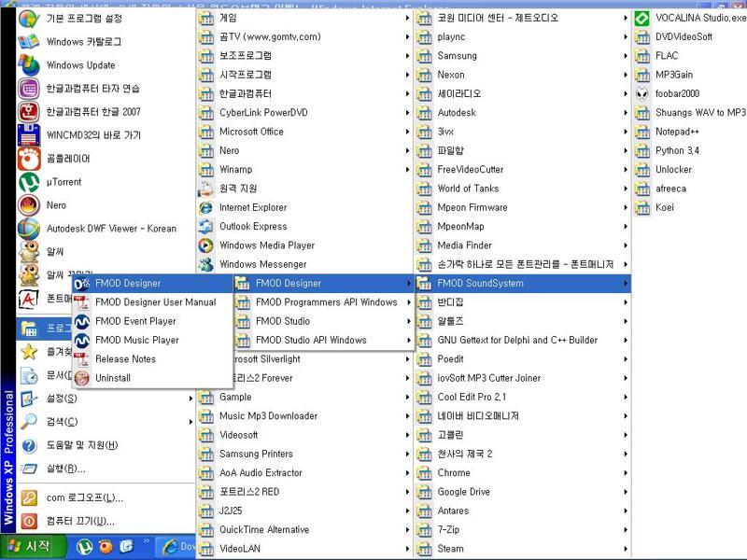Viewport: 747px width, 560px height.
Task: Expand the Winamp submenu arrow
Action: pos(407,170)
